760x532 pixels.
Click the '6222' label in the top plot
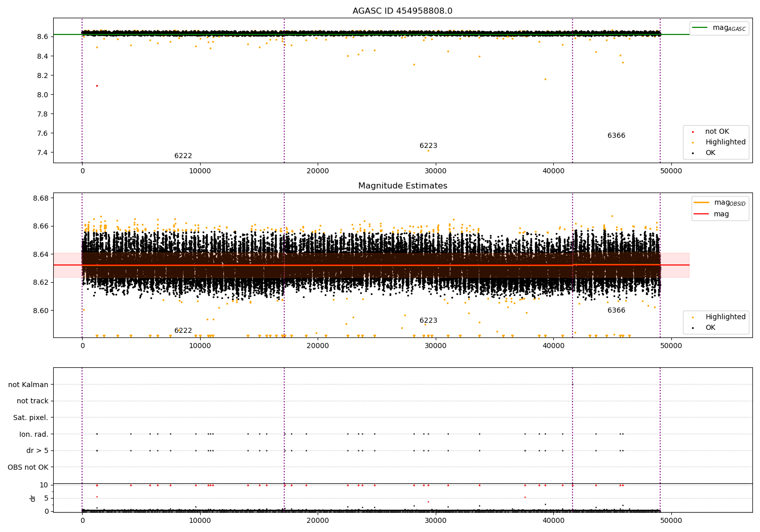(x=183, y=156)
